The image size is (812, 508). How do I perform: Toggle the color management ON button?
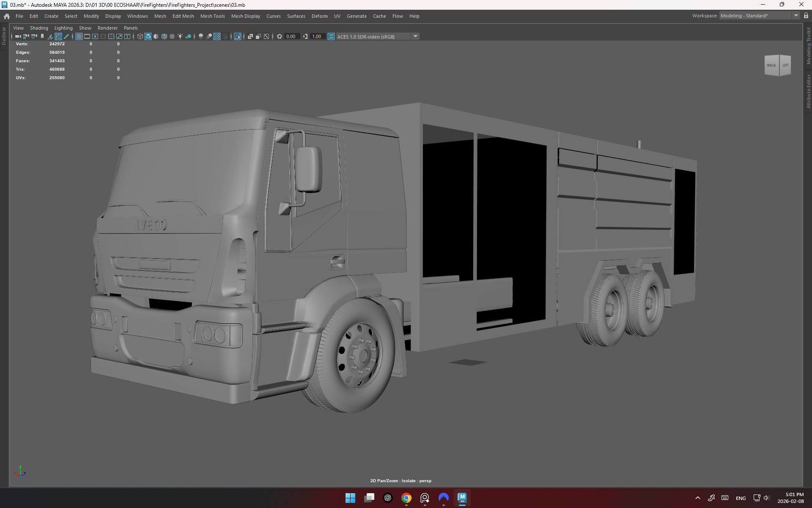tap(331, 36)
